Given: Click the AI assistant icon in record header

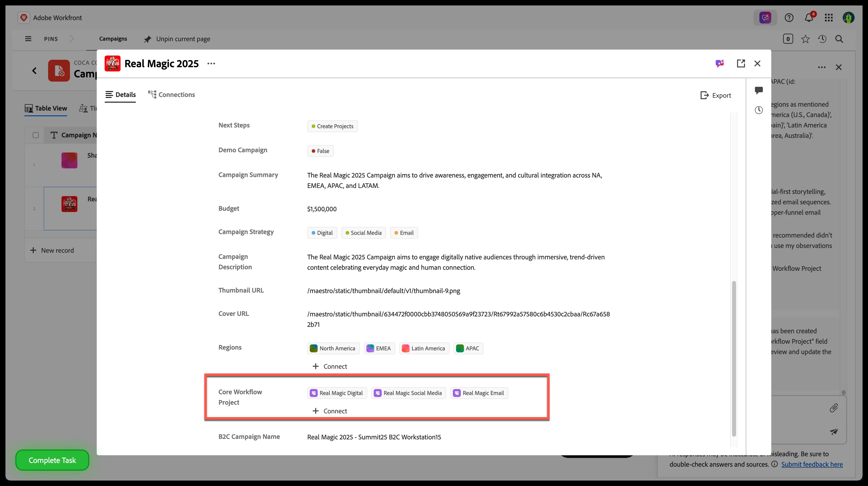Looking at the screenshot, I should point(720,63).
